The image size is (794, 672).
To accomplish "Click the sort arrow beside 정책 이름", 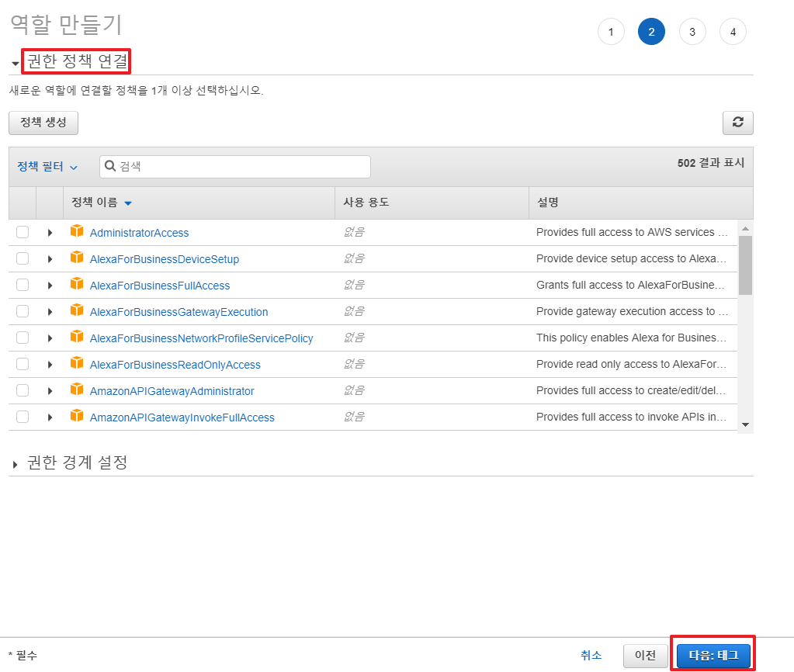I will pos(128,203).
